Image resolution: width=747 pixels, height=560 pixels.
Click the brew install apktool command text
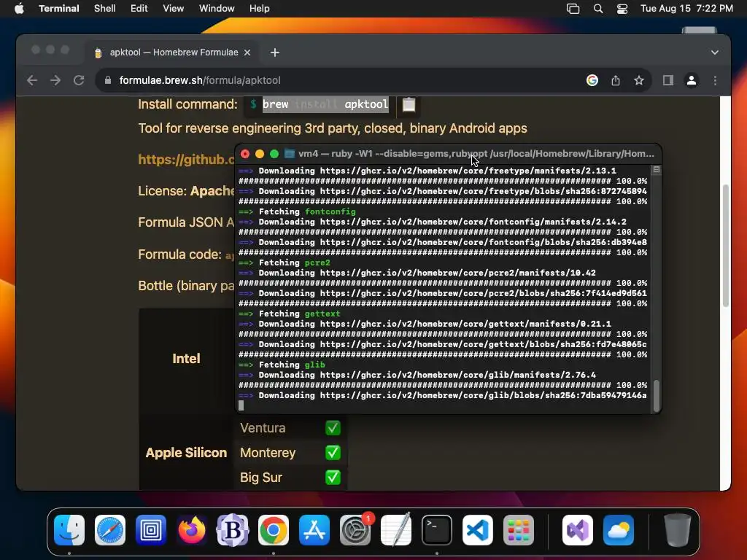(325, 104)
